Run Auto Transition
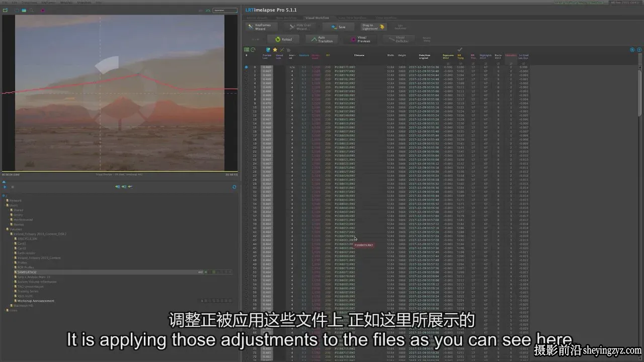Screen dimensions: 644x362 [321, 39]
